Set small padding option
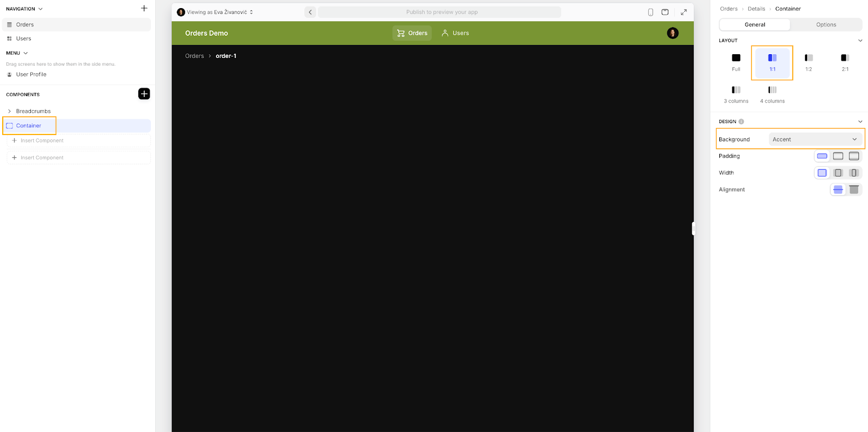 822,156
